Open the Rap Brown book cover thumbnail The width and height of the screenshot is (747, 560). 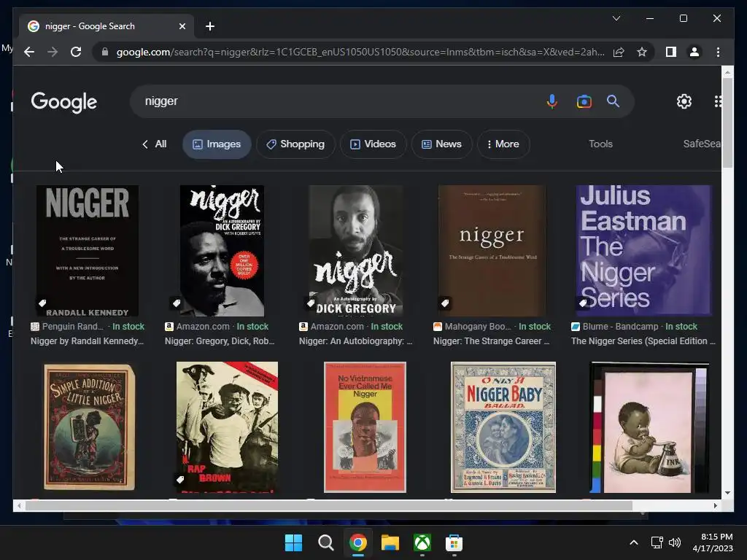(x=228, y=427)
